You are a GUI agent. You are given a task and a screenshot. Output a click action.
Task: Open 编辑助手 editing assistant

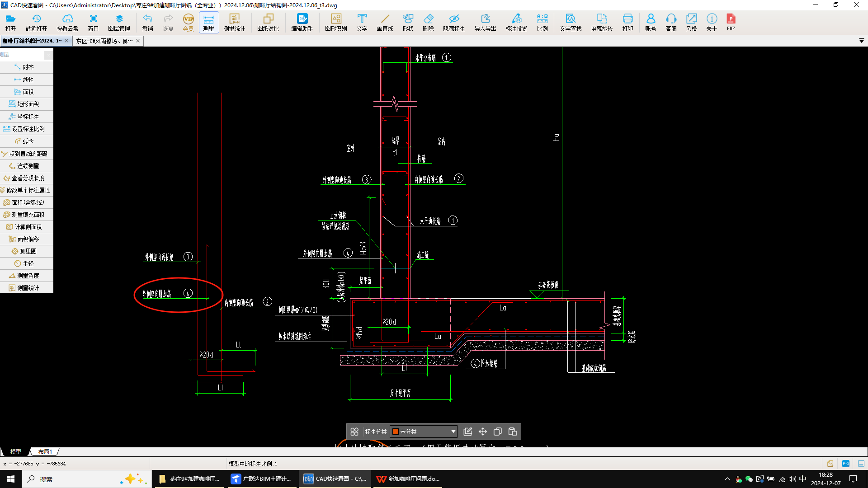302,22
